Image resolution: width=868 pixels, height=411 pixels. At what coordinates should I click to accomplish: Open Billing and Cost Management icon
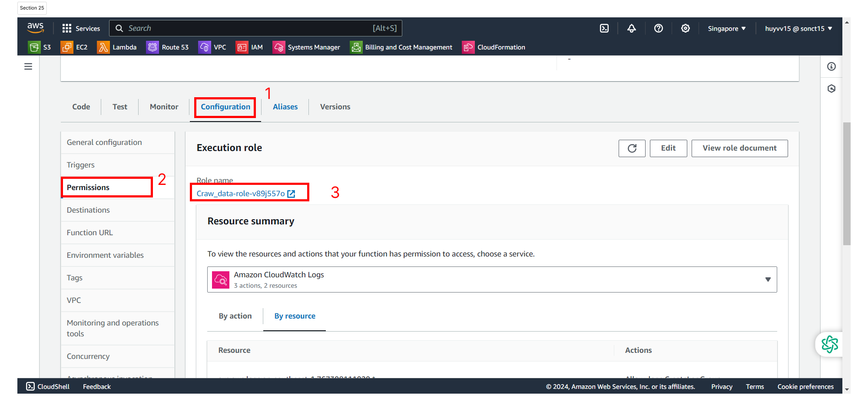coord(356,47)
